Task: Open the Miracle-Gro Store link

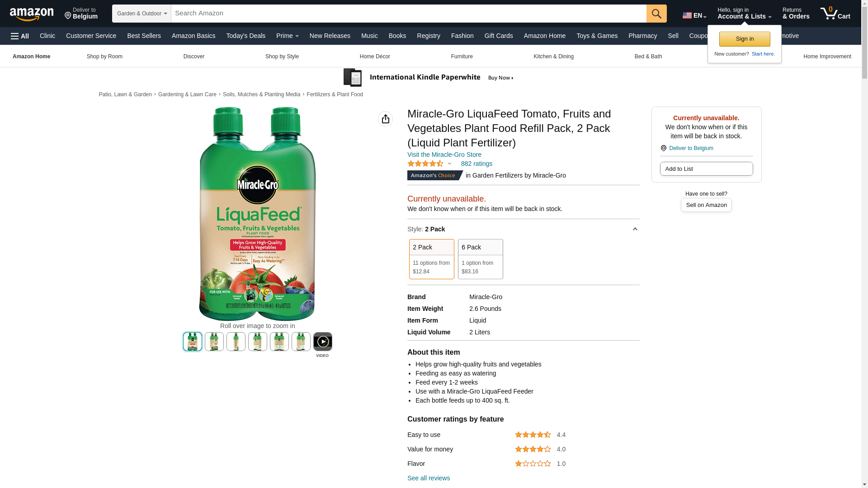Action: [444, 155]
